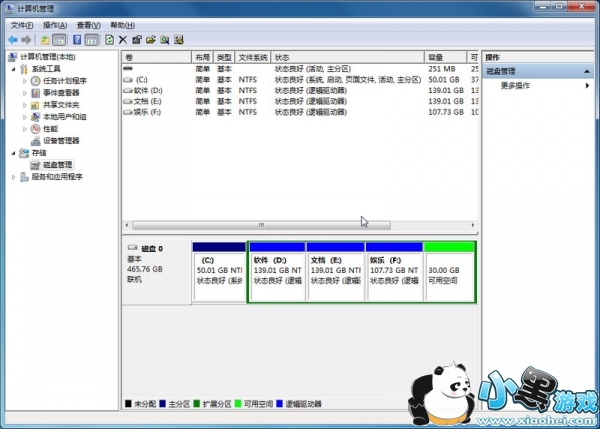
Task: Collapse the 系统工具 tree node
Action: coord(13,69)
